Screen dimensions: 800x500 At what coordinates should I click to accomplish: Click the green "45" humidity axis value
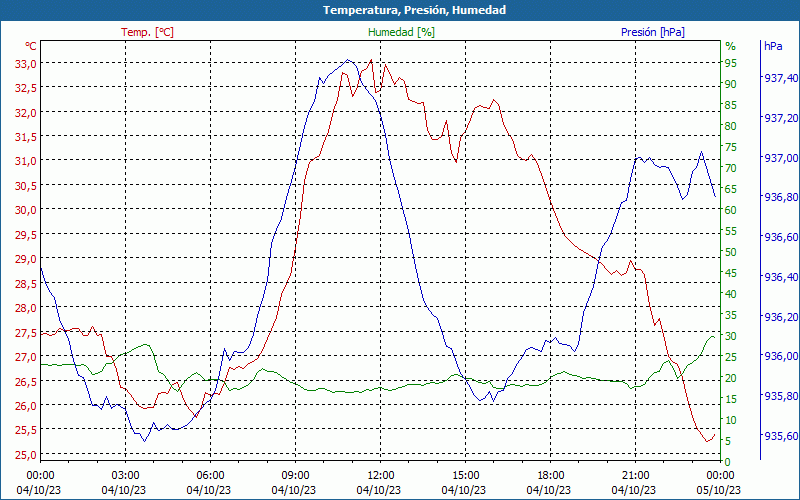[x=731, y=273]
